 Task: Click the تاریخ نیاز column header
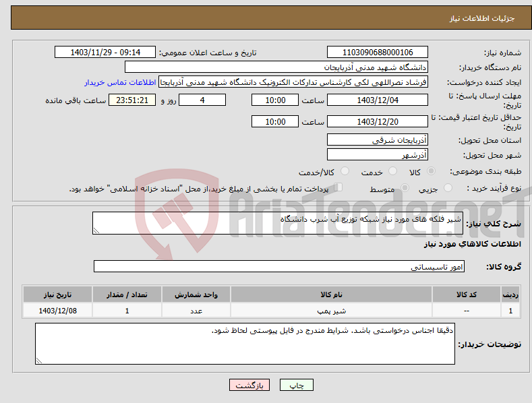tap(57, 294)
